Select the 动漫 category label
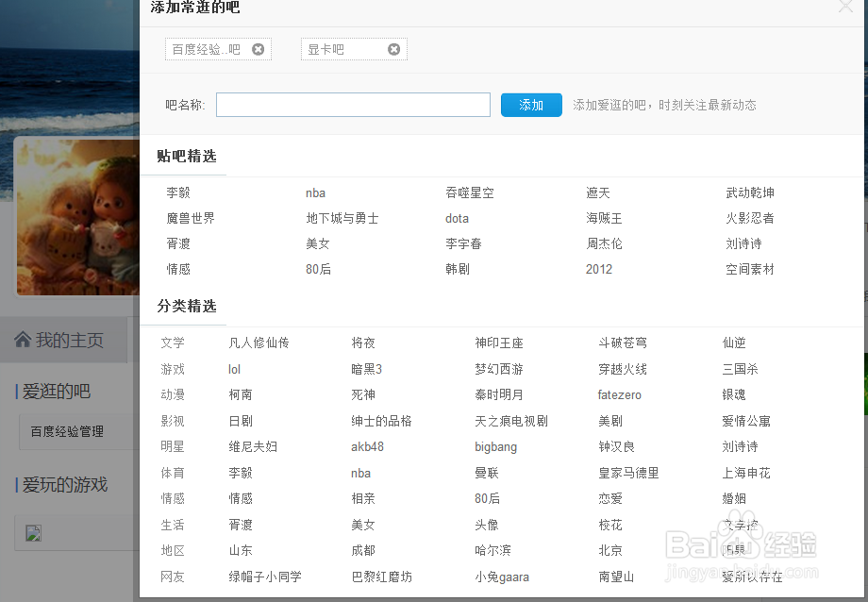The height and width of the screenshot is (602, 868). [x=173, y=394]
